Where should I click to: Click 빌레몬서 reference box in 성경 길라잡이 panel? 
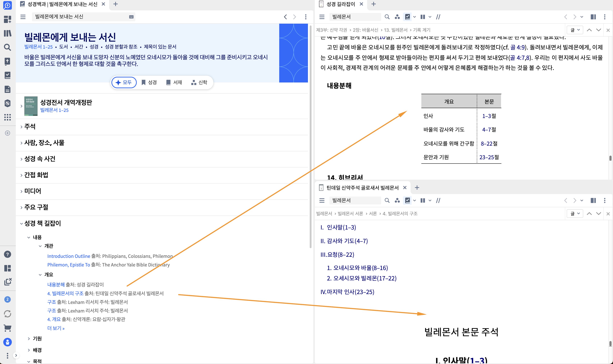(x=355, y=17)
